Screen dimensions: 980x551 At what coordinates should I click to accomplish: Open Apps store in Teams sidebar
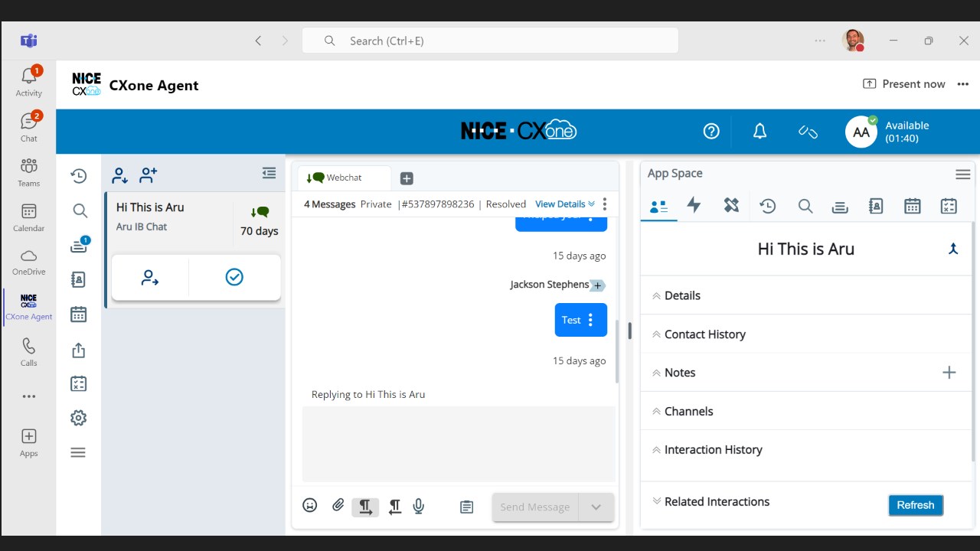tap(28, 442)
